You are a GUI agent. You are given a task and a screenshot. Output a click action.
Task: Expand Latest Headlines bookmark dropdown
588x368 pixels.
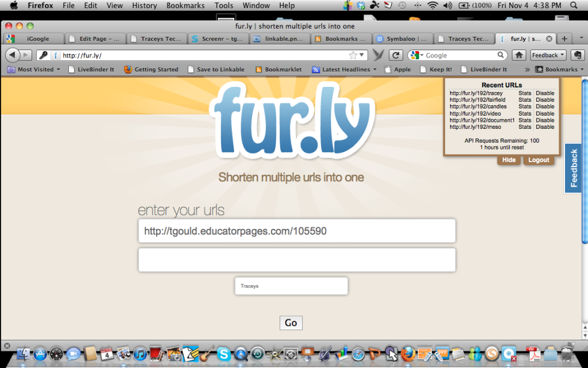tap(345, 70)
